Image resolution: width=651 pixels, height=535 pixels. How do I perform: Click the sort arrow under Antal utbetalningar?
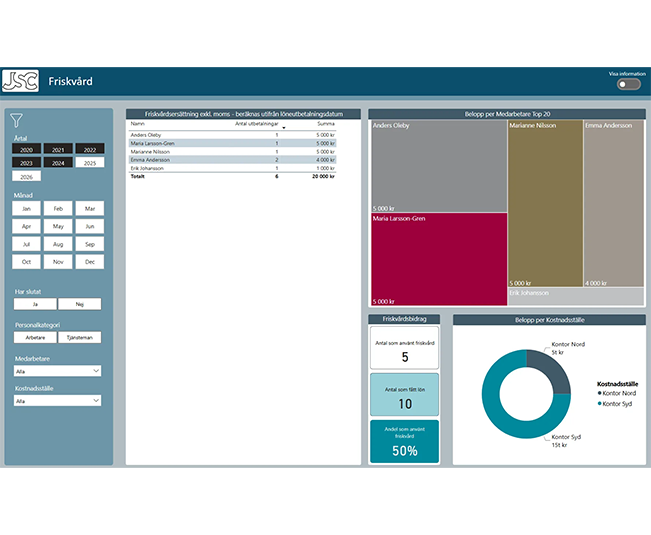(x=284, y=128)
